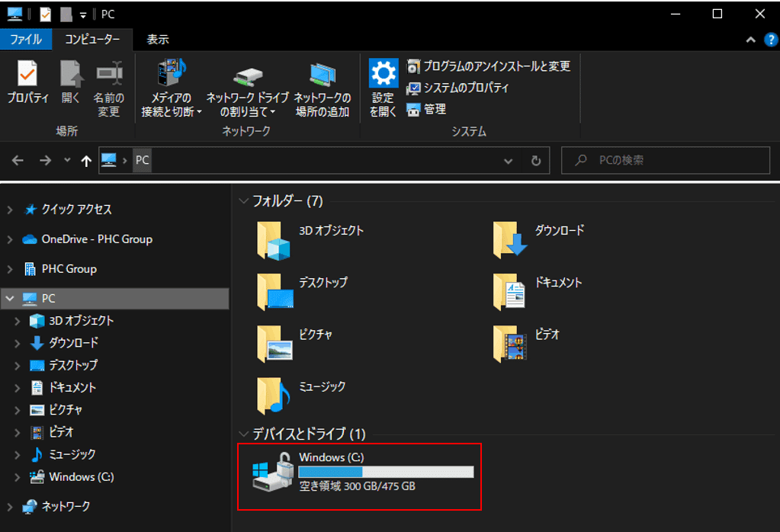The height and width of the screenshot is (532, 780).
Task: Click PC breadcrumb in the address bar
Action: pyautogui.click(x=143, y=160)
